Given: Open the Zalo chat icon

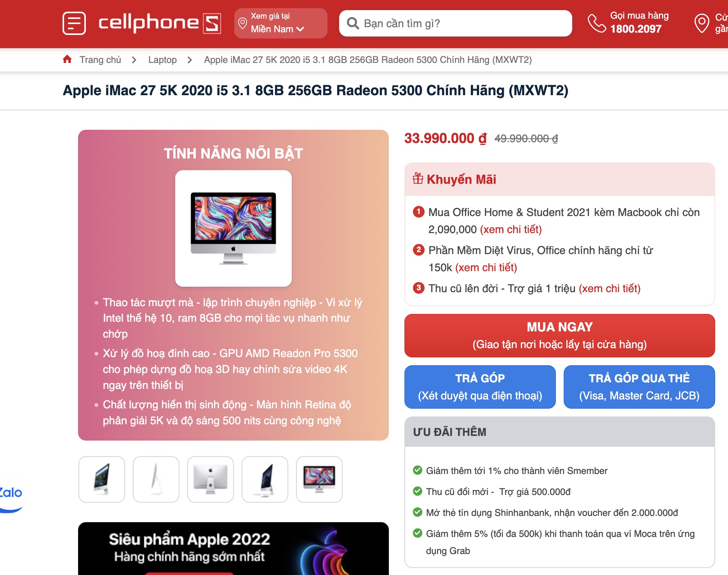Looking at the screenshot, I should (x=12, y=493).
